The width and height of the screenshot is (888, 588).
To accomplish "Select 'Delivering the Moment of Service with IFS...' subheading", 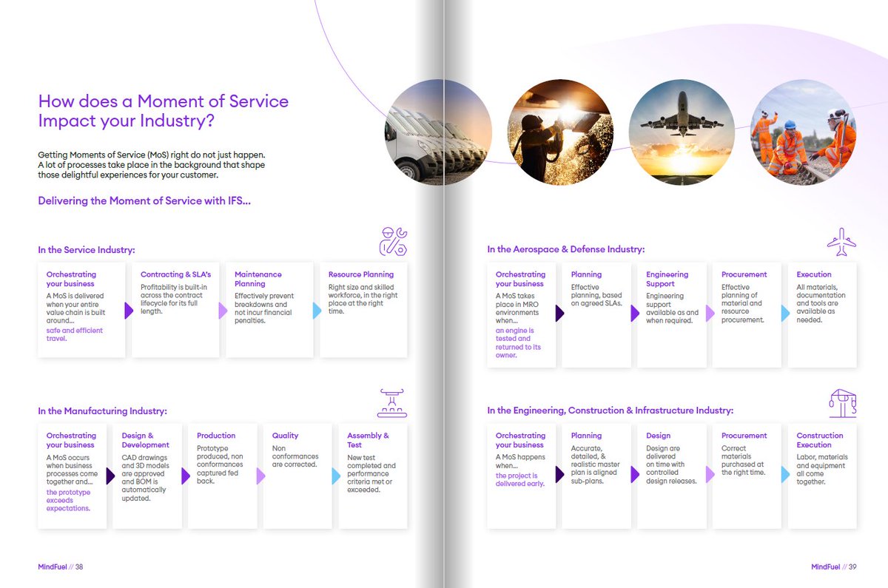I will pyautogui.click(x=144, y=200).
